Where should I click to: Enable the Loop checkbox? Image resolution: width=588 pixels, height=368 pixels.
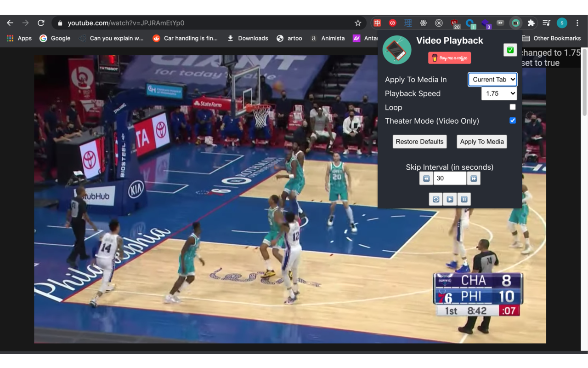pos(513,107)
